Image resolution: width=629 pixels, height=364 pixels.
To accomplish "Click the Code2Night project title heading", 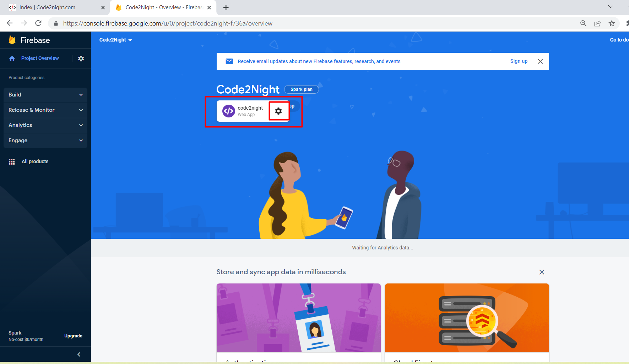I will point(248,89).
